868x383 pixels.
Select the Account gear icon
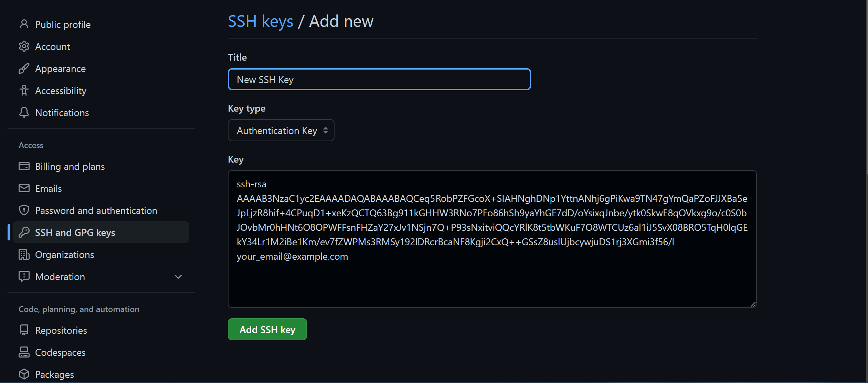(x=24, y=46)
